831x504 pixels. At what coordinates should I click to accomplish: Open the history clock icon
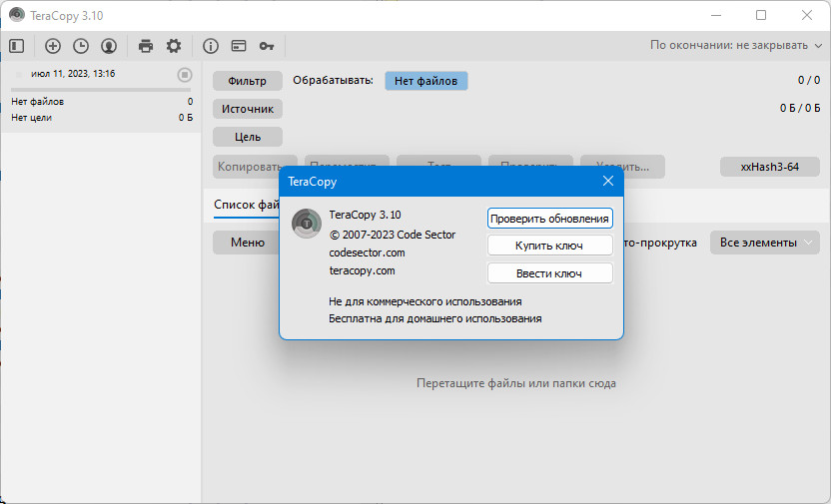[x=81, y=46]
